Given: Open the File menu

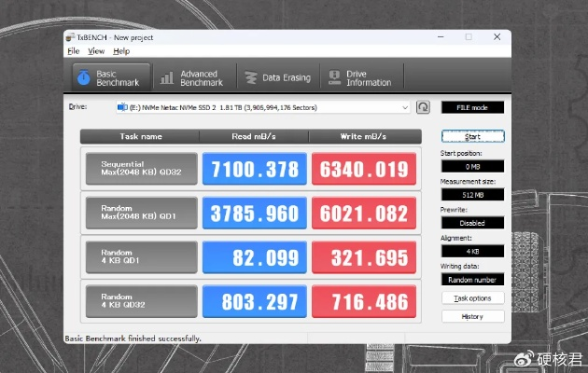Looking at the screenshot, I should (x=73, y=50).
